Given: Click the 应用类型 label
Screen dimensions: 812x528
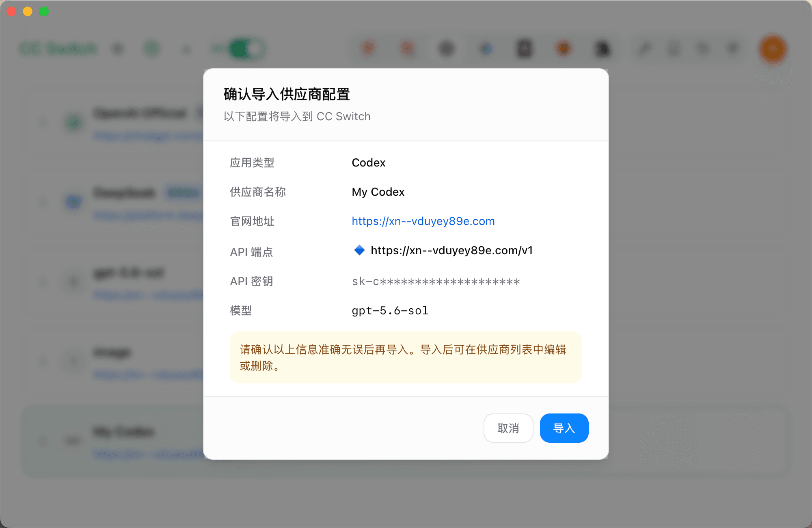Looking at the screenshot, I should [x=252, y=162].
